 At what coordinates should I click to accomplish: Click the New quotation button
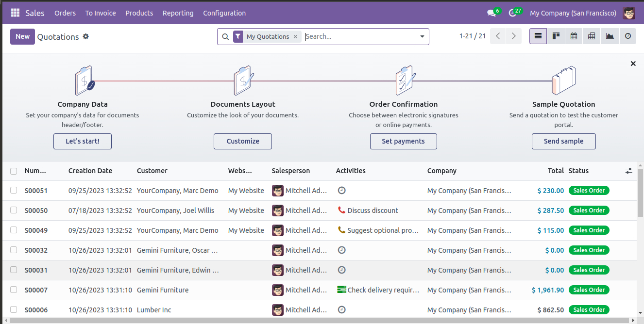coord(22,36)
